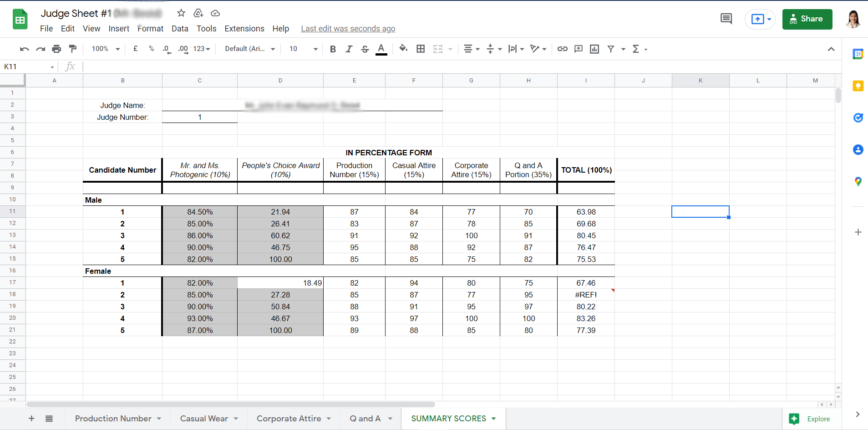Click the Explore button

811,419
